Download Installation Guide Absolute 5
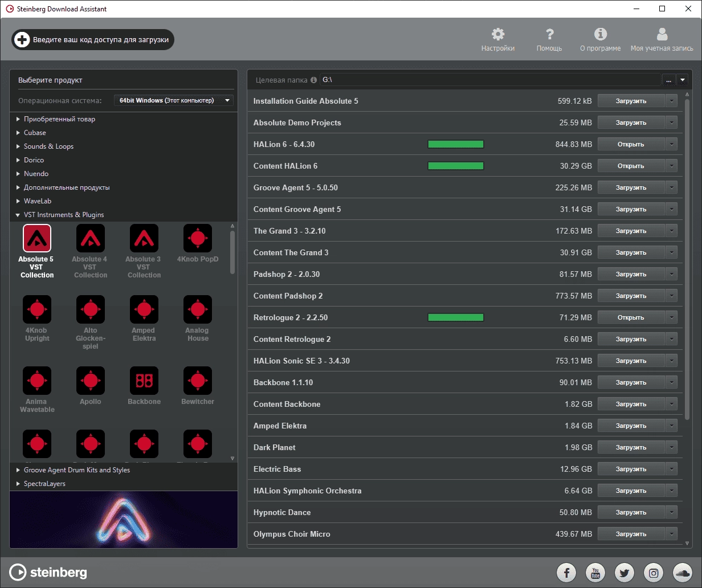Screen dimensions: 702x588 pos(631,101)
